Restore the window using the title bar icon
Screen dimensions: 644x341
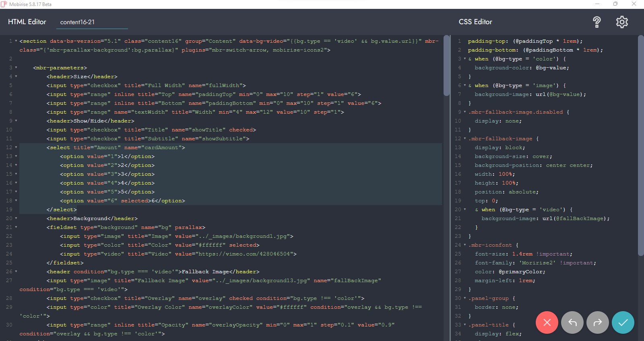615,4
